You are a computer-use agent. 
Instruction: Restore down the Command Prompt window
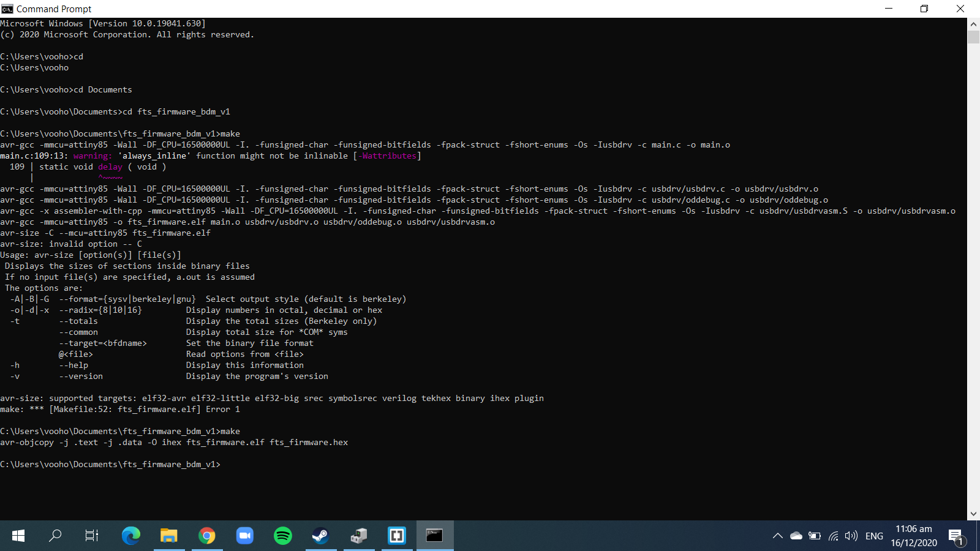(x=924, y=9)
